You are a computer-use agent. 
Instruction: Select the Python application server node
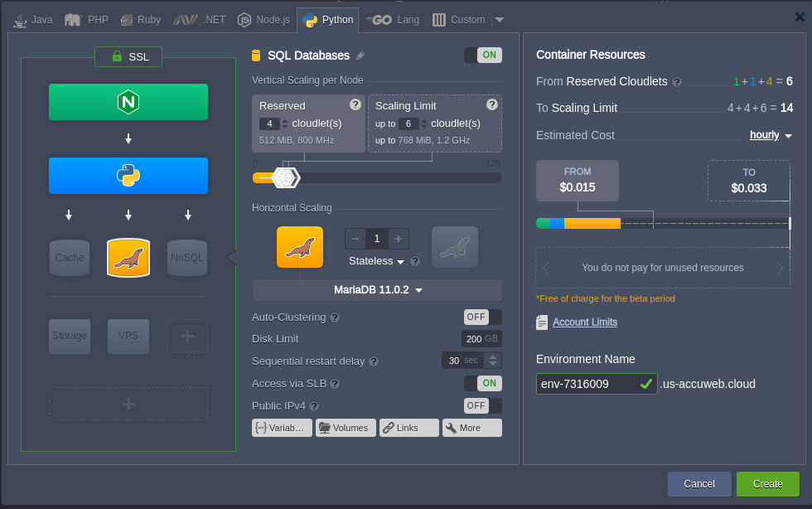click(x=128, y=175)
